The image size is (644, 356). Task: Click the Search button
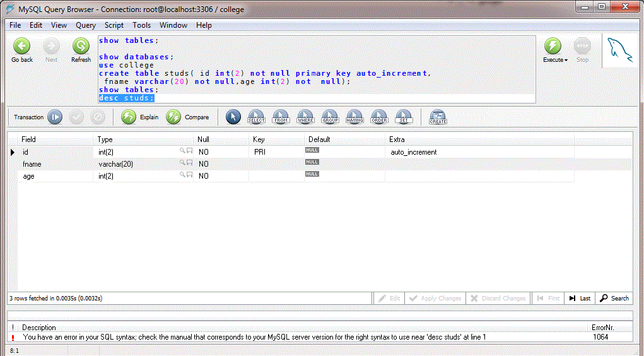click(x=614, y=299)
